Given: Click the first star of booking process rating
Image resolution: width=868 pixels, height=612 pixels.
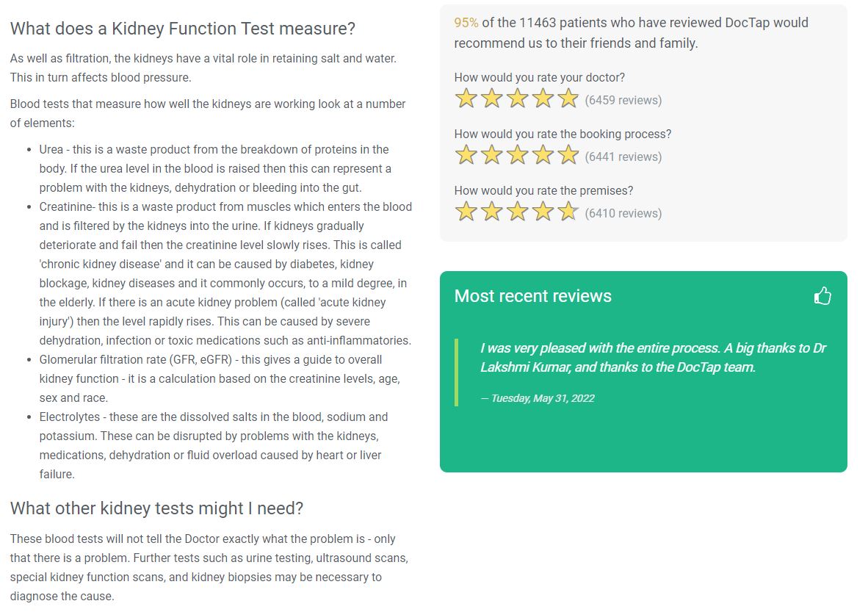Looking at the screenshot, I should point(466,155).
